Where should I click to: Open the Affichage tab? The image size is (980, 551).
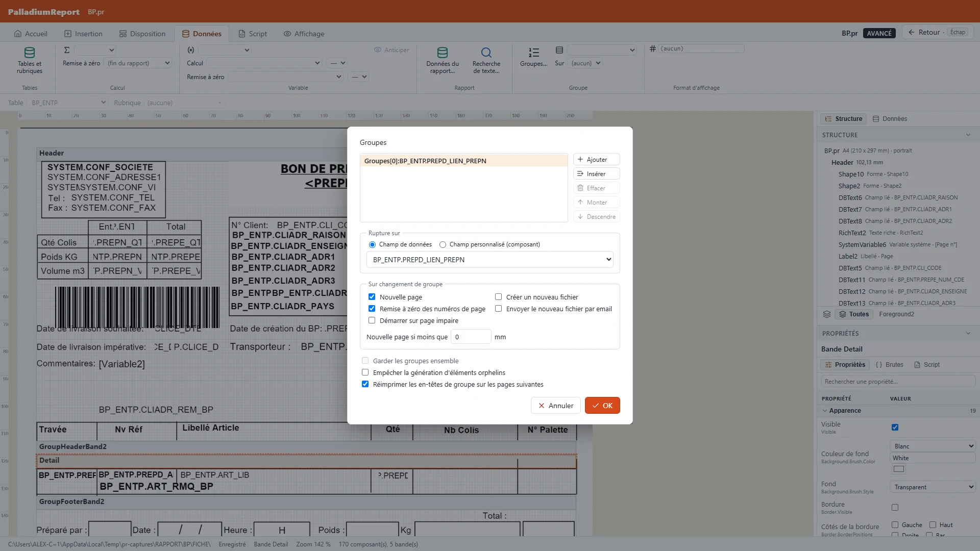coord(304,34)
